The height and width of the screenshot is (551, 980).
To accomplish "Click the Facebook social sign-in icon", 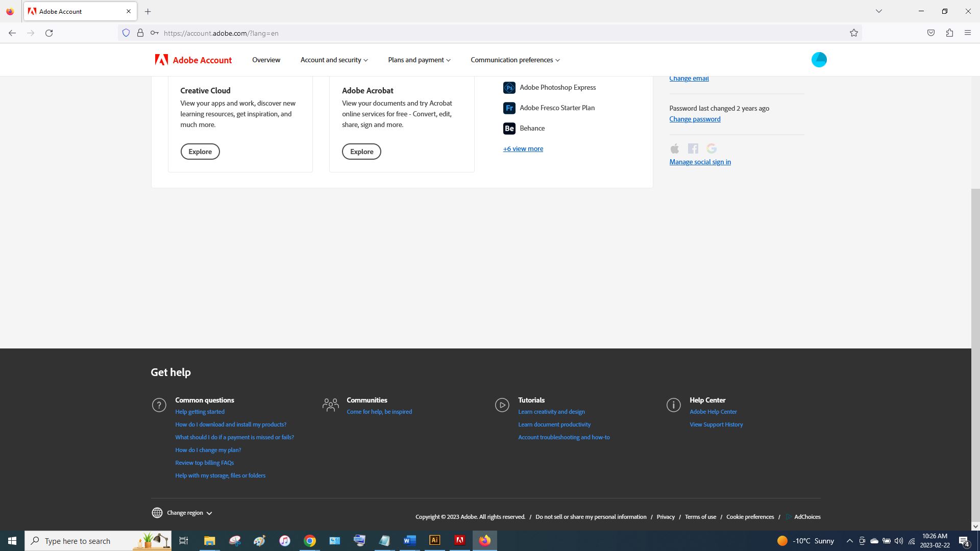I will [693, 148].
